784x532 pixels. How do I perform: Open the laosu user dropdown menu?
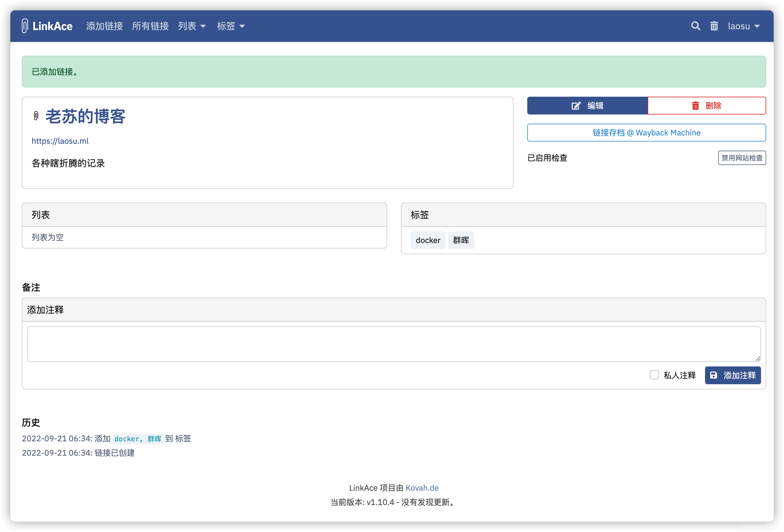pos(743,26)
